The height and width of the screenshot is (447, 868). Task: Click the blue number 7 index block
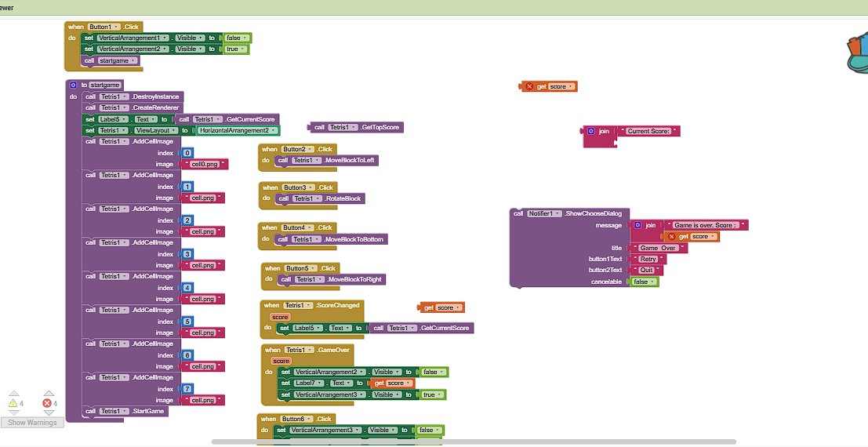(x=187, y=389)
